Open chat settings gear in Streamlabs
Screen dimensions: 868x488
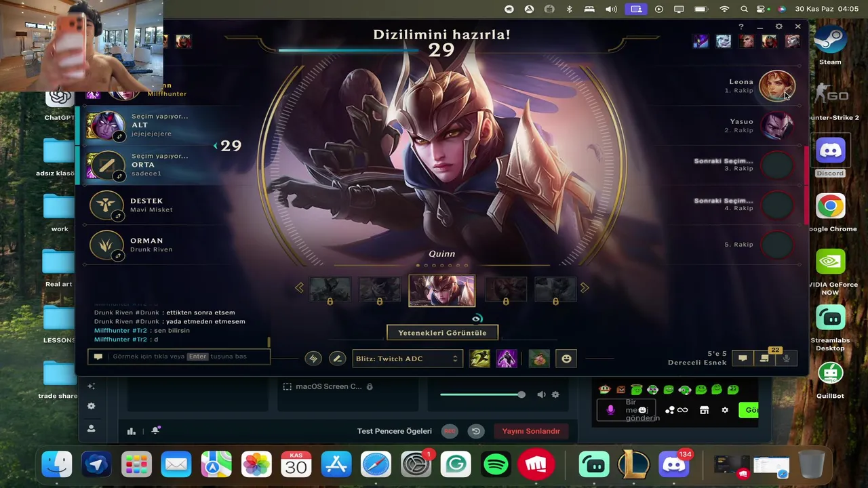(x=725, y=410)
